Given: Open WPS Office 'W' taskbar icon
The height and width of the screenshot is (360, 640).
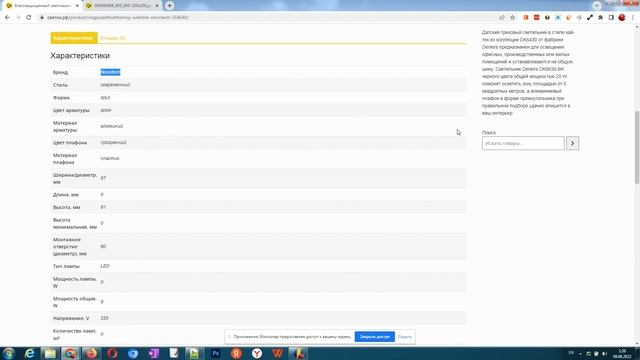Looking at the screenshot, I should tap(278, 353).
